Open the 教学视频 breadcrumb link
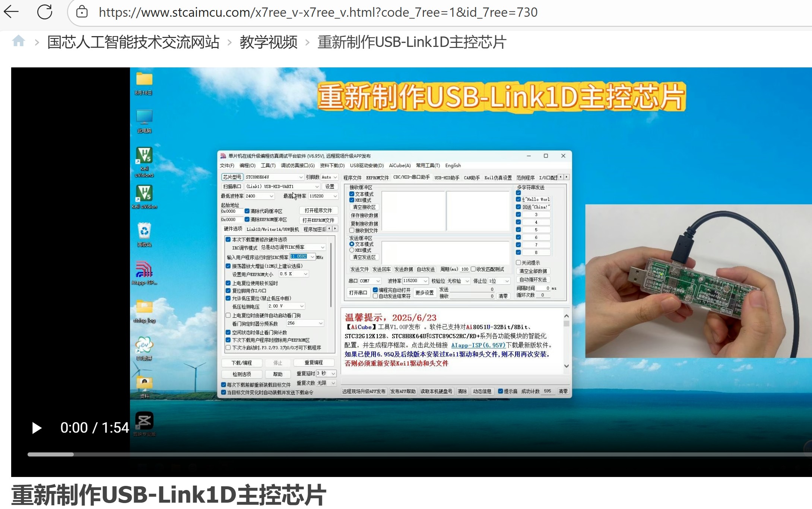Image resolution: width=812 pixels, height=509 pixels. (268, 42)
